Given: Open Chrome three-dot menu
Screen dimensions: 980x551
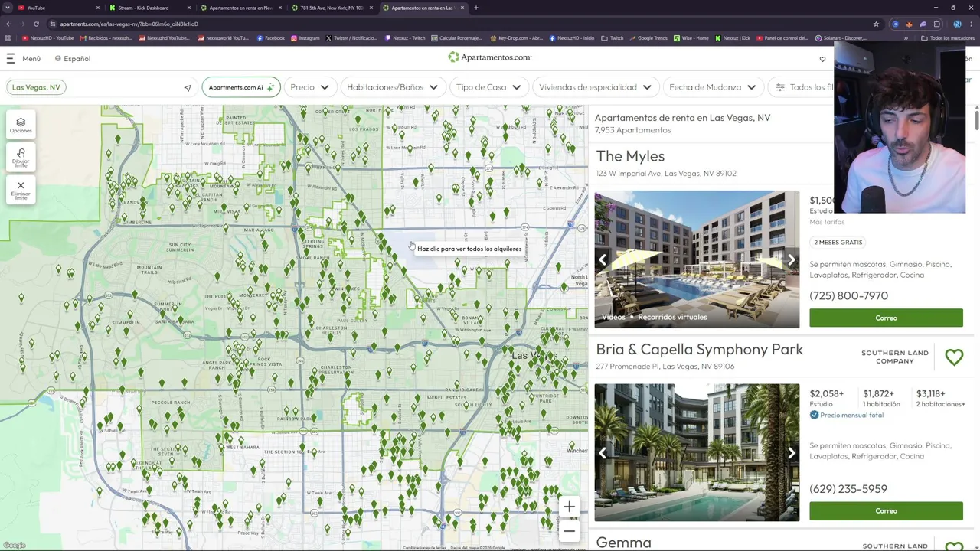Looking at the screenshot, I should tap(972, 24).
